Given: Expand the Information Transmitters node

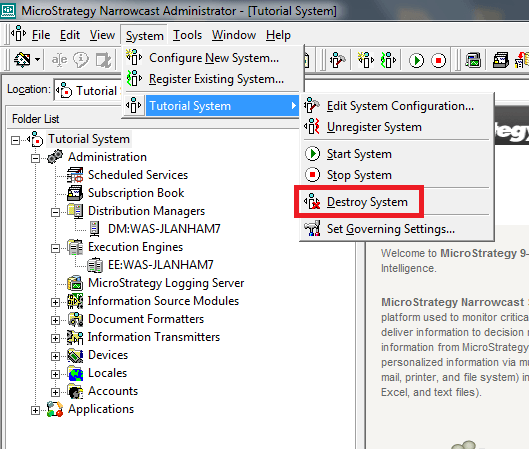Looking at the screenshot, I should tap(55, 338).
